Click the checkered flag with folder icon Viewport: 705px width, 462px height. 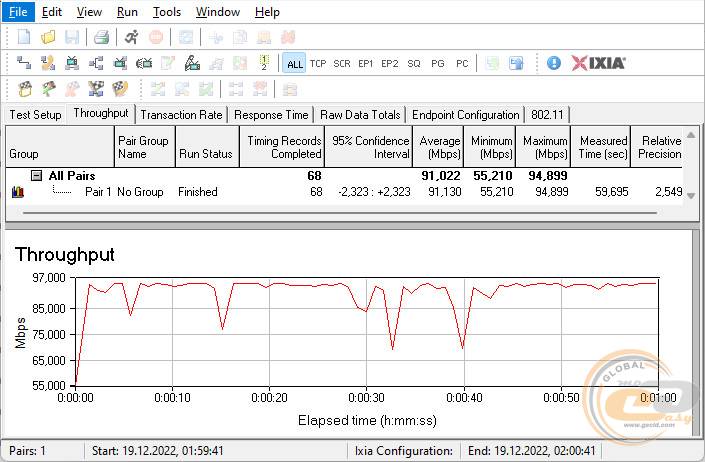coord(25,89)
